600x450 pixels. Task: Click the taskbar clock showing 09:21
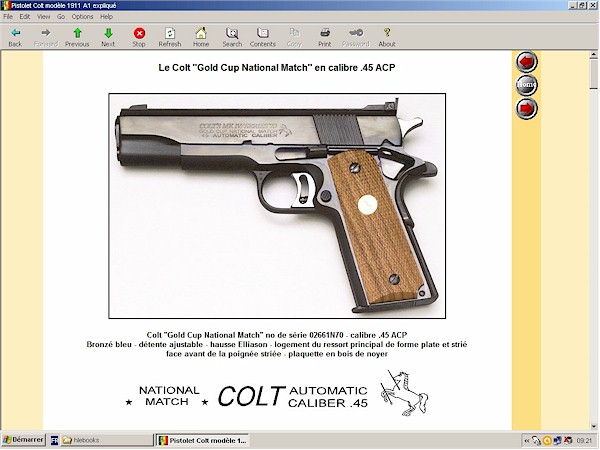point(584,441)
